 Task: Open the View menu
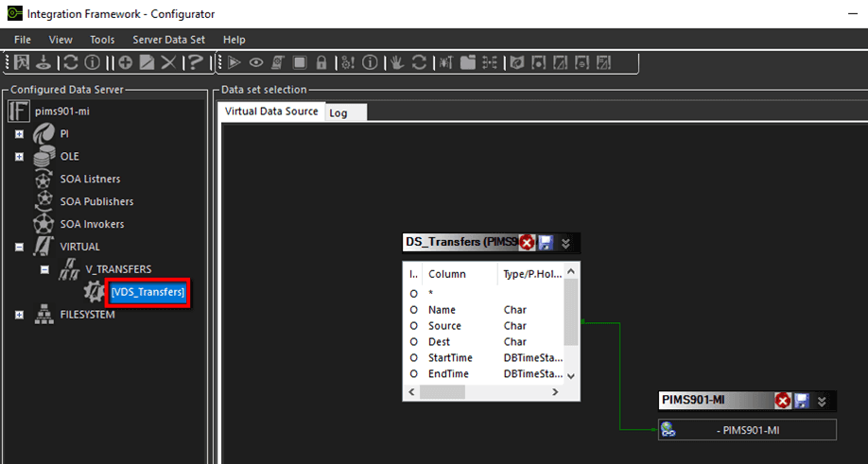pyautogui.click(x=61, y=40)
